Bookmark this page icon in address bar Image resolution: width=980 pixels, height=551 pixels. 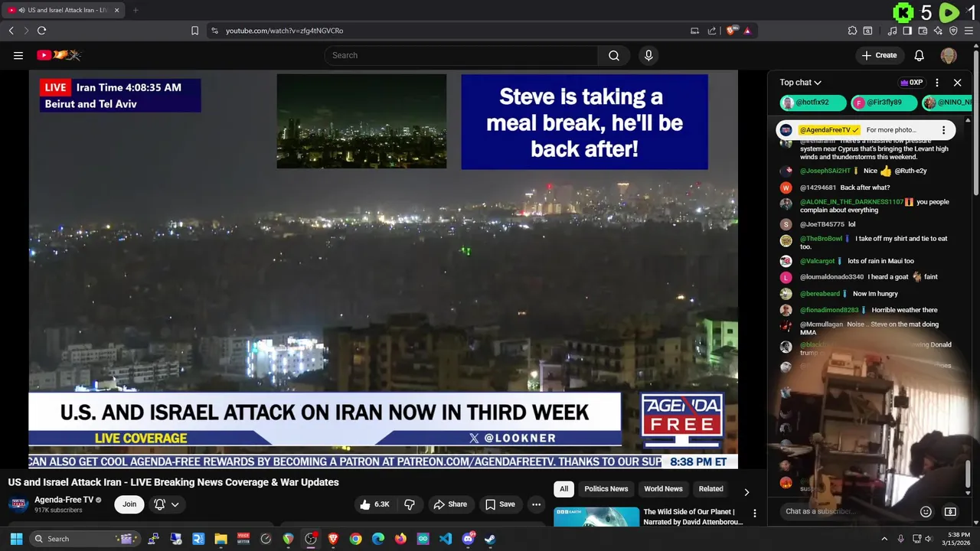(x=194, y=31)
